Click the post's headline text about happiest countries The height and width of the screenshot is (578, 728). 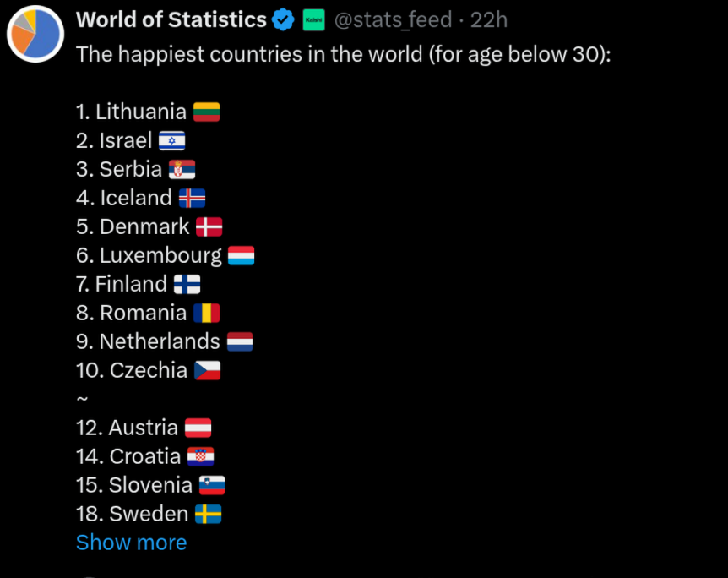(x=344, y=54)
